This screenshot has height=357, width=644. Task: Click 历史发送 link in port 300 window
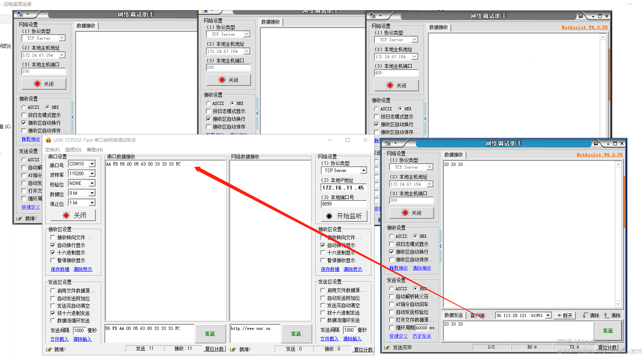(422, 336)
